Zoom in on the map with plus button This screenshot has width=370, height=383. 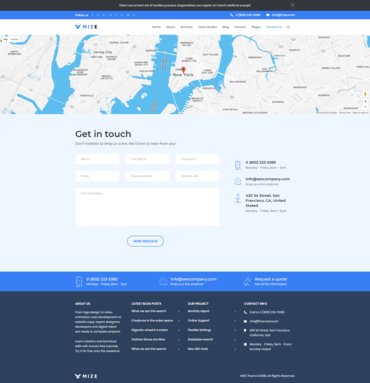click(365, 101)
